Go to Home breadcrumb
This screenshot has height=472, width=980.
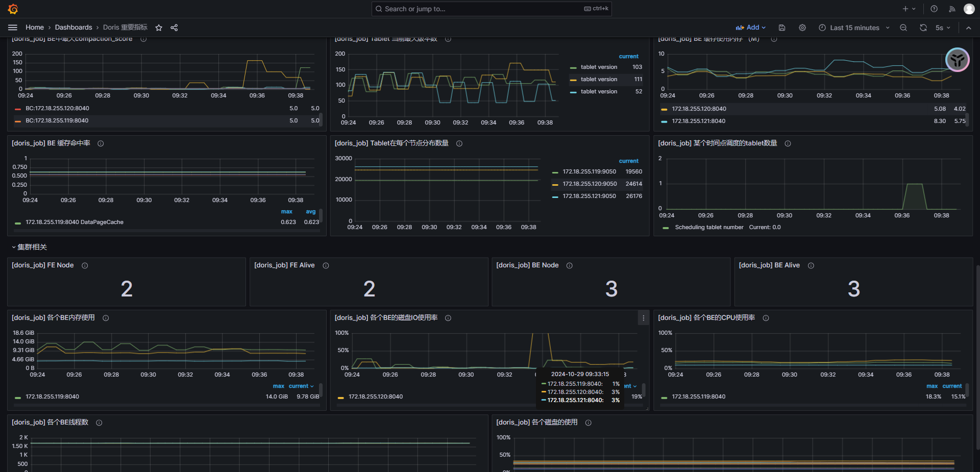coord(35,28)
